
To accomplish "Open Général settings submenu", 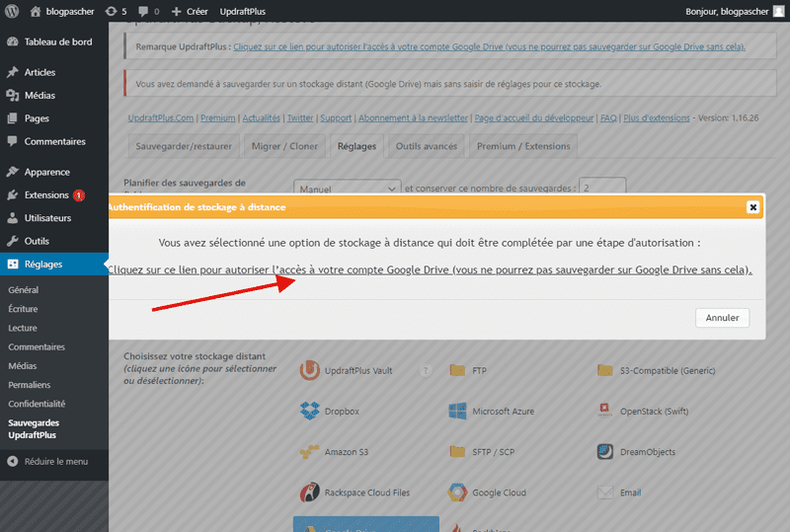I will tap(23, 289).
